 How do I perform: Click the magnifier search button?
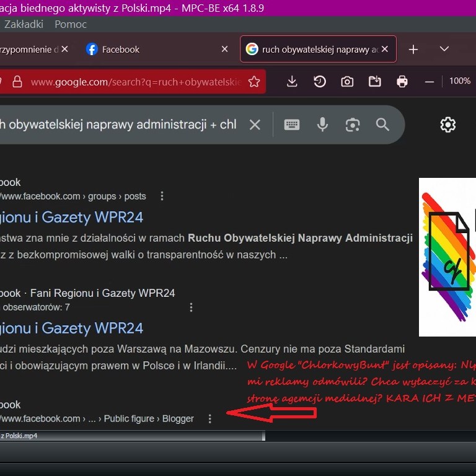382,125
